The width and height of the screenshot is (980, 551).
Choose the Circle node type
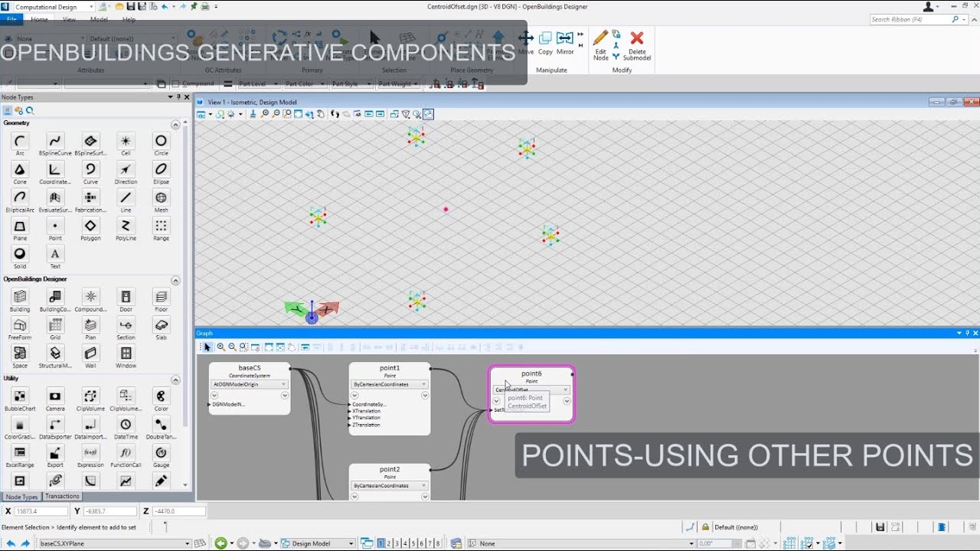(x=161, y=143)
